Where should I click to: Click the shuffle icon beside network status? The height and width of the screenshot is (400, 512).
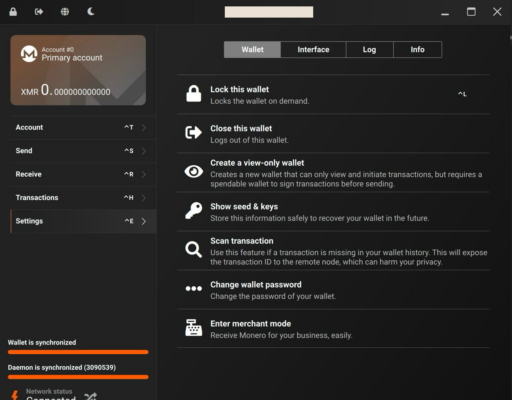pos(90,396)
